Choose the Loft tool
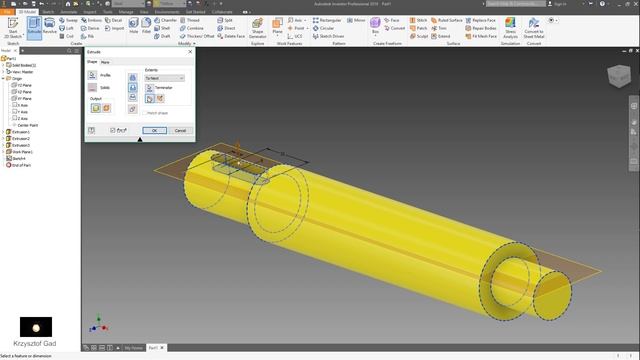 click(67, 28)
